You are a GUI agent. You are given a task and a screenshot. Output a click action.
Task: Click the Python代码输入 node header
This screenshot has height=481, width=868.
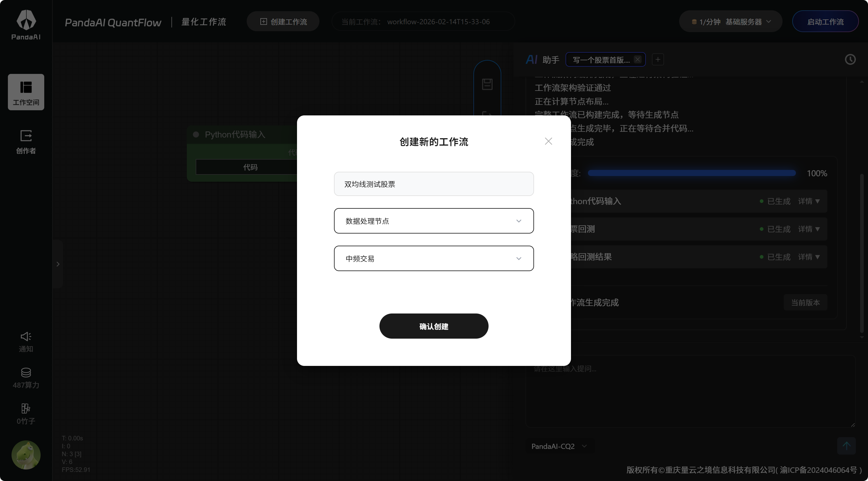(242, 135)
